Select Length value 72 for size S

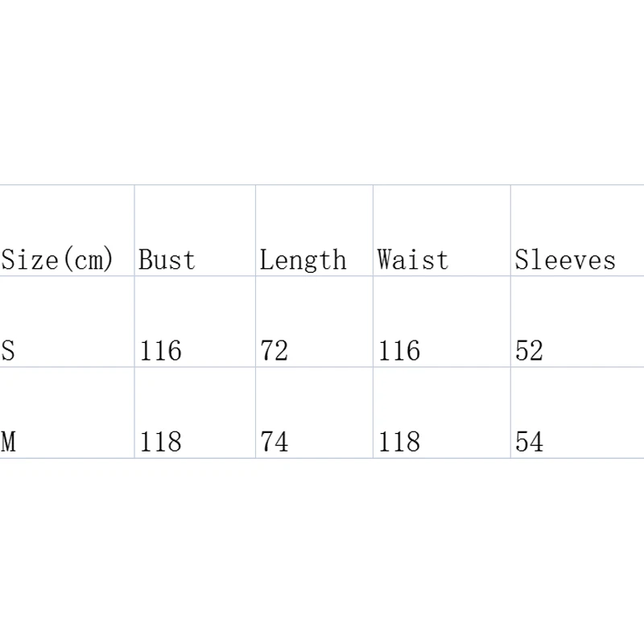[275, 351]
